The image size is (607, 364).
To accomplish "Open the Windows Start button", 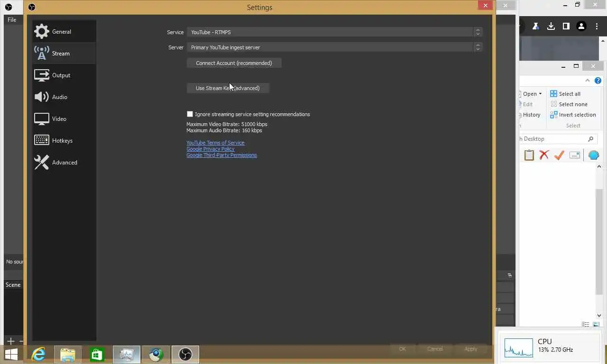I will 11,354.
